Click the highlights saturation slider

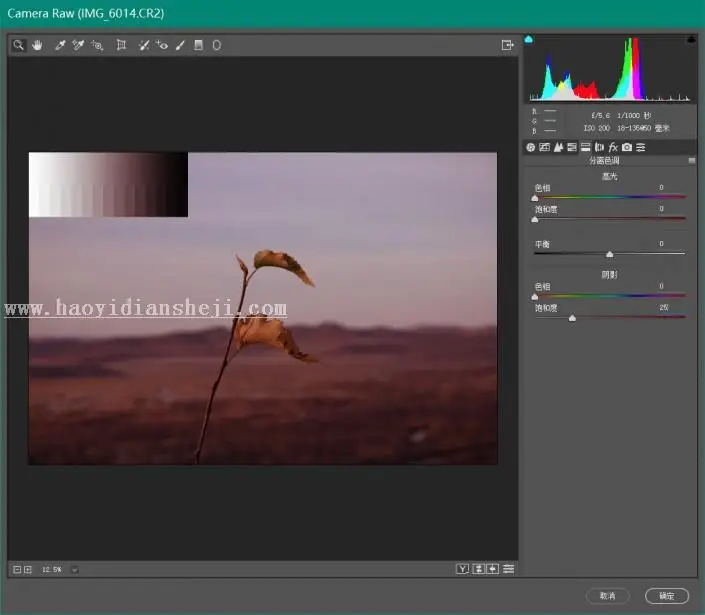pos(610,218)
